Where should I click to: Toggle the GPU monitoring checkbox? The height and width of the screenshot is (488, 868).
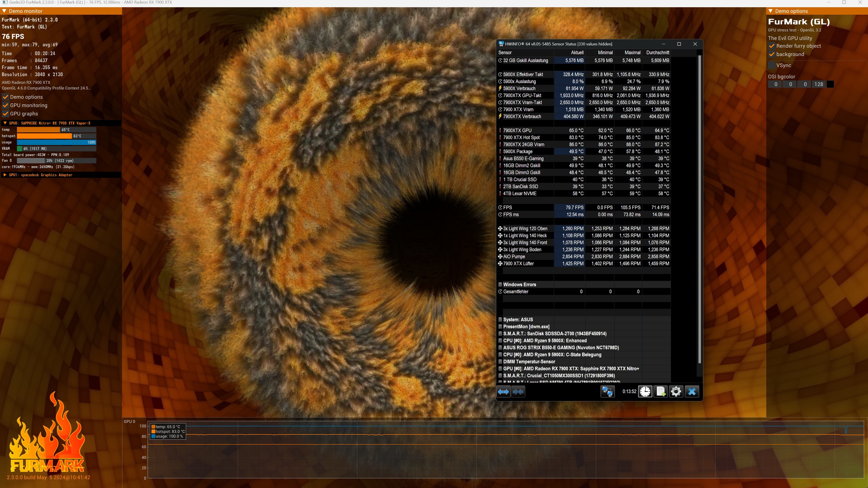[6, 106]
